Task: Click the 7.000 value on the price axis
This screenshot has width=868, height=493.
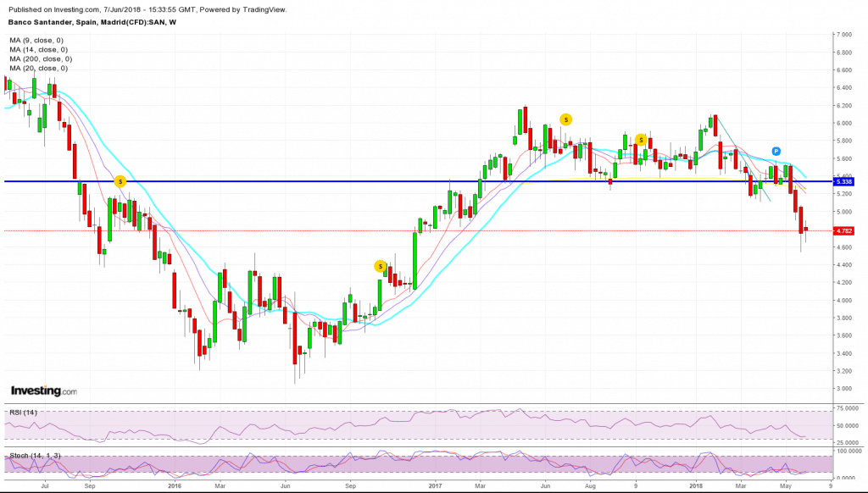Action: tap(843, 35)
